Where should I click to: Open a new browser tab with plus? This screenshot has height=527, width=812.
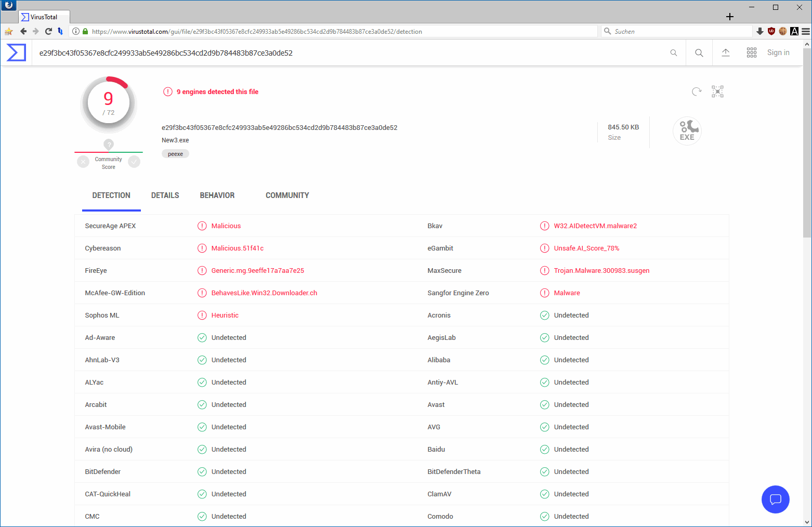pyautogui.click(x=730, y=17)
